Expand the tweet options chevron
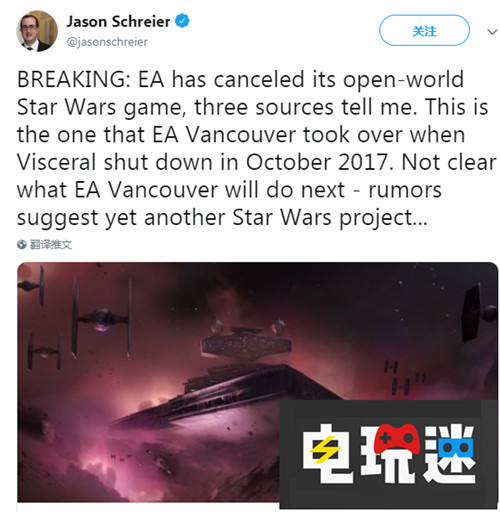 [x=492, y=32]
